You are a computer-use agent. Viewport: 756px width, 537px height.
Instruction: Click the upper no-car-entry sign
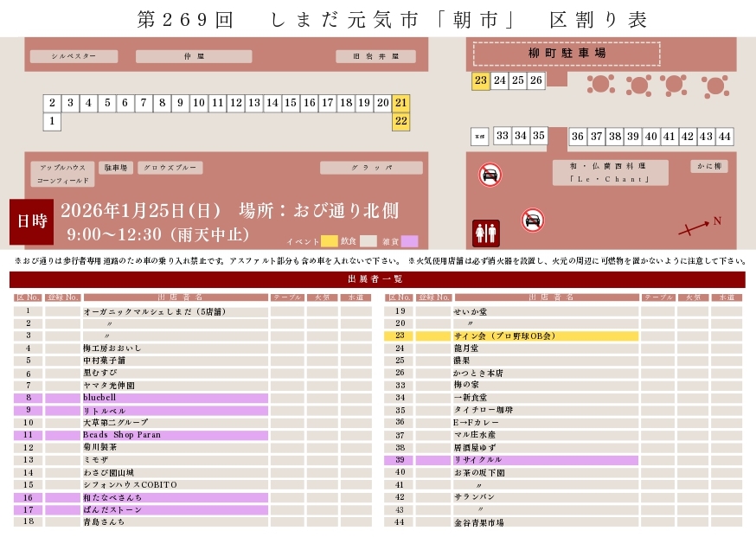(x=491, y=174)
